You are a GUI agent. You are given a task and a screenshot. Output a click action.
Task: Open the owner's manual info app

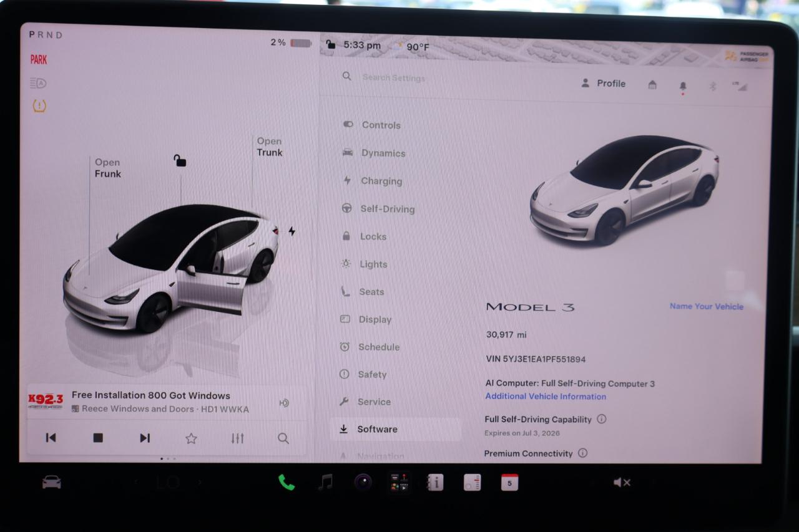pyautogui.click(x=435, y=482)
